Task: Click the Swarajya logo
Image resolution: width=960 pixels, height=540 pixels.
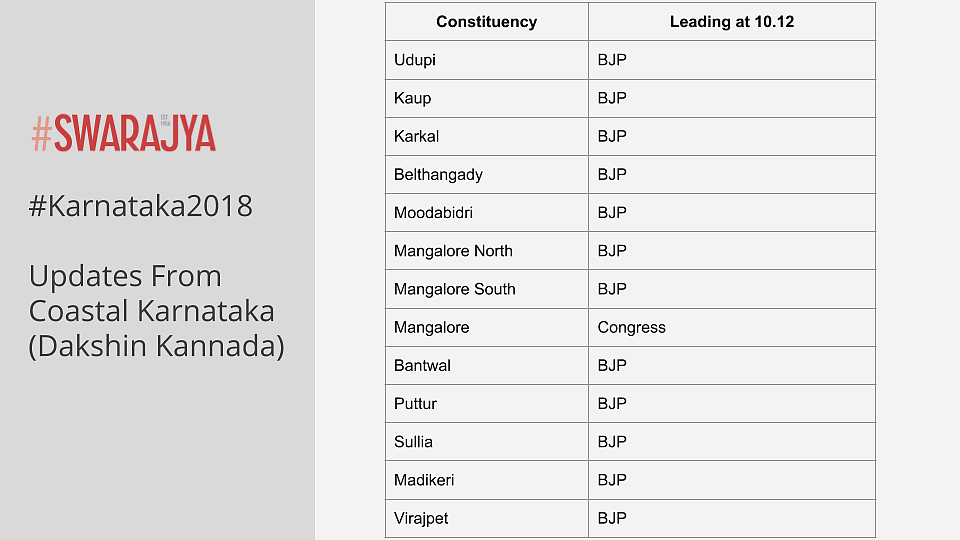Action: [x=124, y=133]
